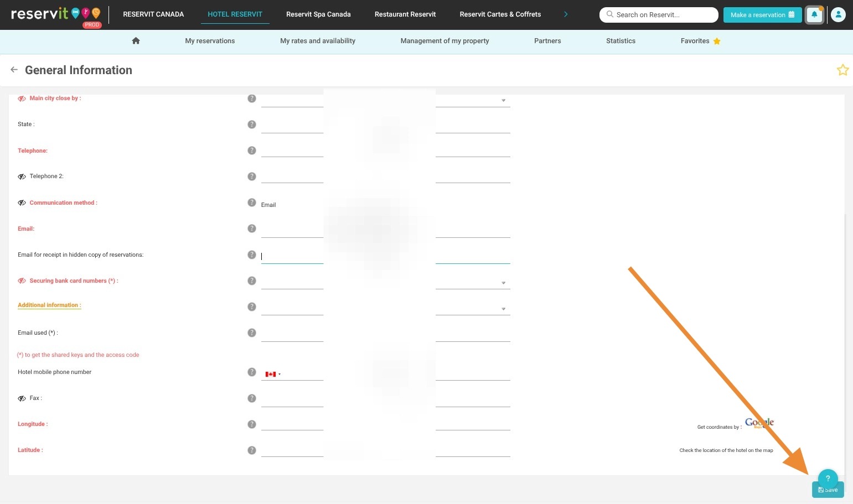Image resolution: width=853 pixels, height=504 pixels.
Task: Click Check the location of the hotel link
Action: pos(726,450)
